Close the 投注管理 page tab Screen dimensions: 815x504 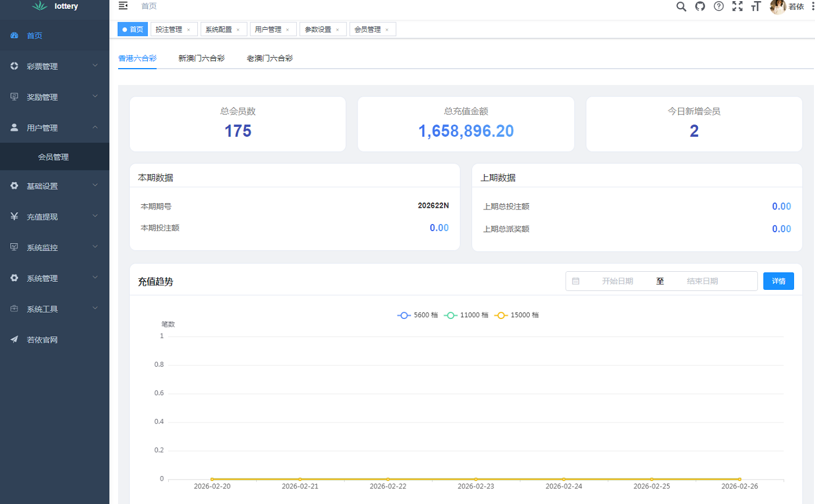click(x=189, y=30)
